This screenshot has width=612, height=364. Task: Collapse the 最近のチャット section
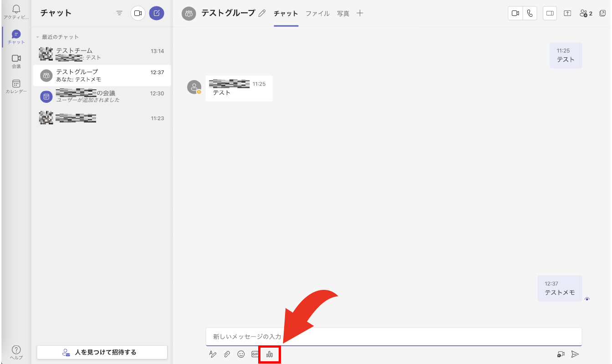point(38,37)
